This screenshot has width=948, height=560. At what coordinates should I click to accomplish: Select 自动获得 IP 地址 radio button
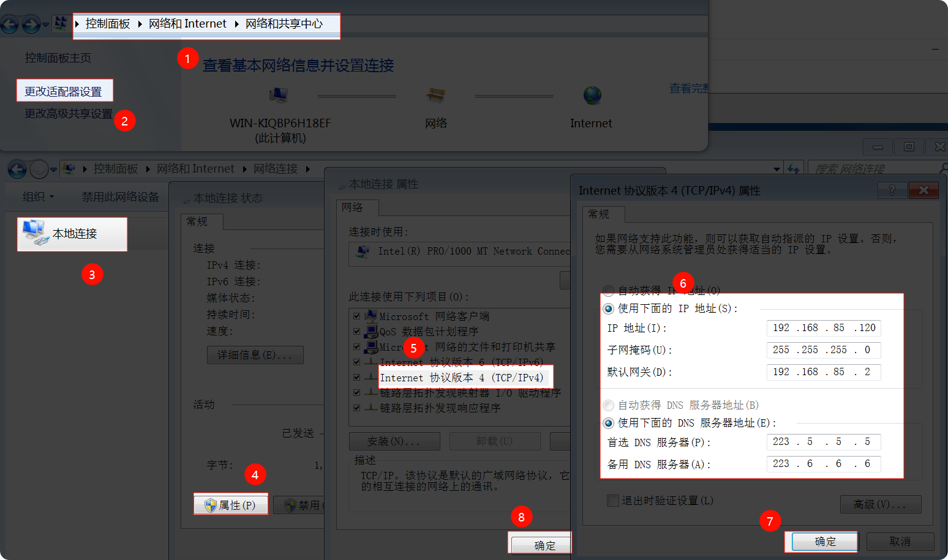(608, 291)
